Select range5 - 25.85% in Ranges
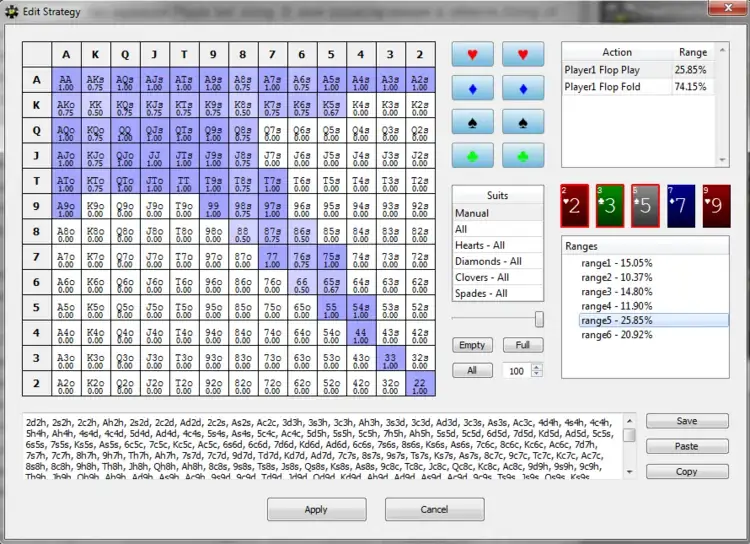Screen dimensions: 750x544 pyautogui.click(x=653, y=320)
